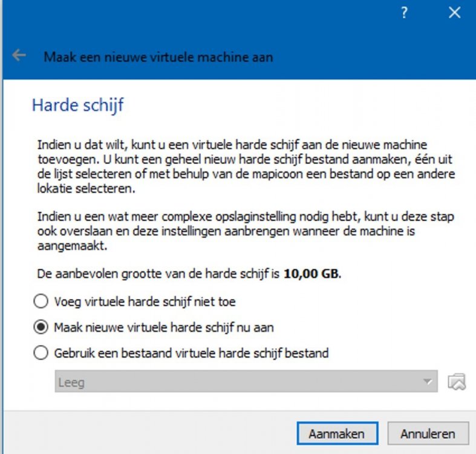Click the 'Harde schijf' heading
The width and height of the screenshot is (476, 454).
[x=77, y=106]
